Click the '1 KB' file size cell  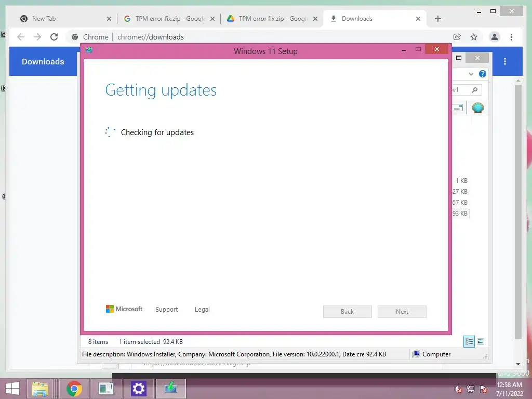point(461,181)
